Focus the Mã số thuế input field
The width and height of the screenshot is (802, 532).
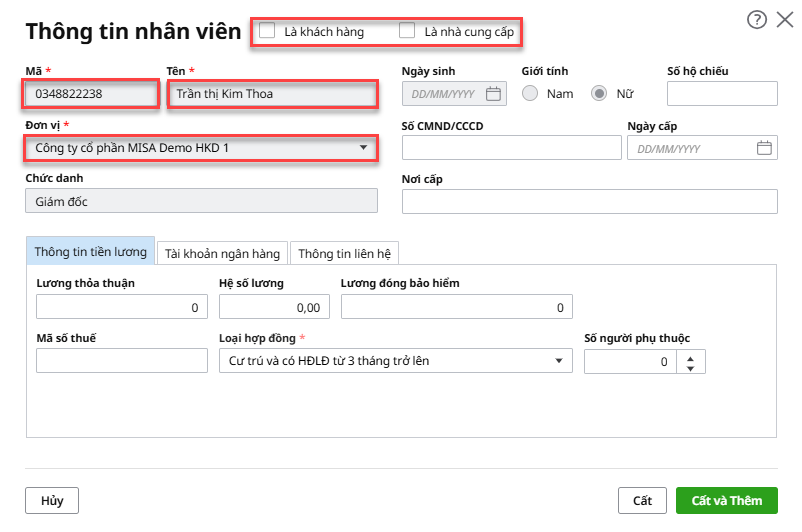(x=121, y=361)
